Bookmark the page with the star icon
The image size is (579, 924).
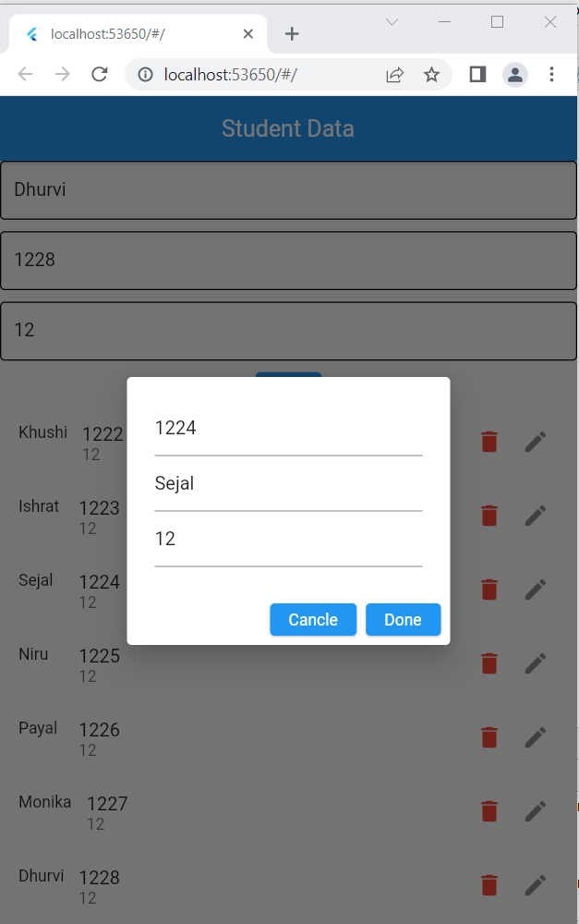[x=432, y=74]
